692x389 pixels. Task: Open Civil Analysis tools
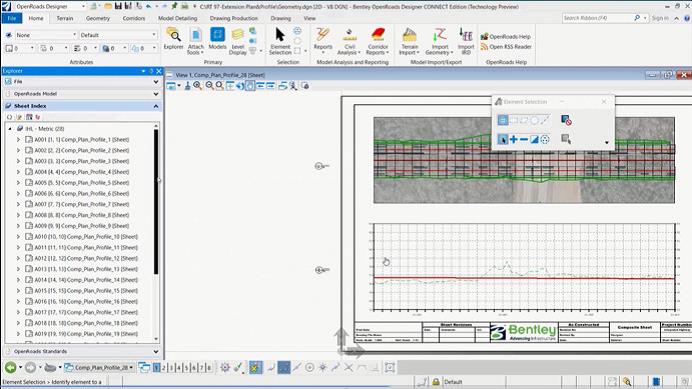(x=349, y=41)
